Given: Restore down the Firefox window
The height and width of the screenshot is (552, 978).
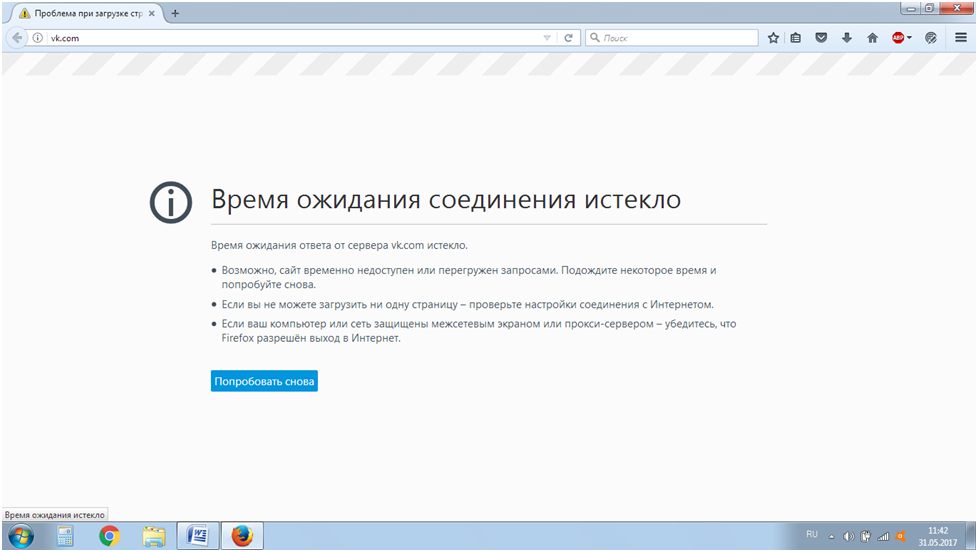Looking at the screenshot, I should [929, 8].
